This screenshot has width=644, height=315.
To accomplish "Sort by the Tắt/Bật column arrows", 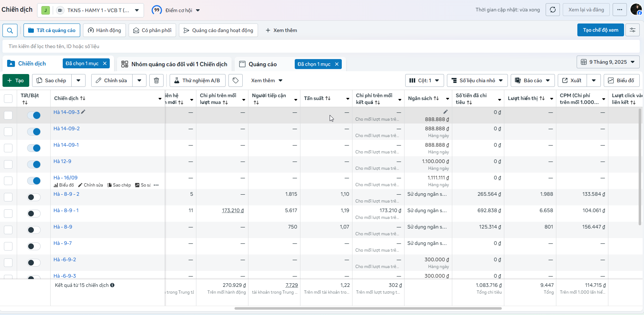I will (x=25, y=103).
